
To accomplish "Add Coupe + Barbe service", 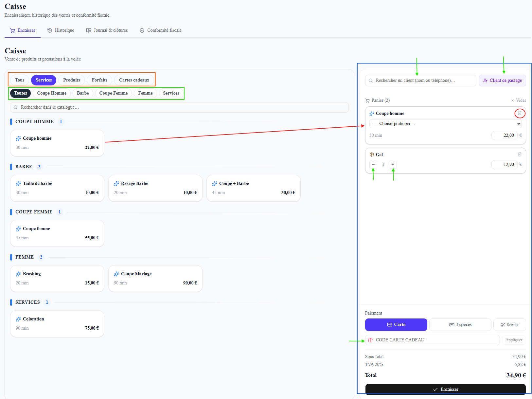I will pyautogui.click(x=254, y=188).
